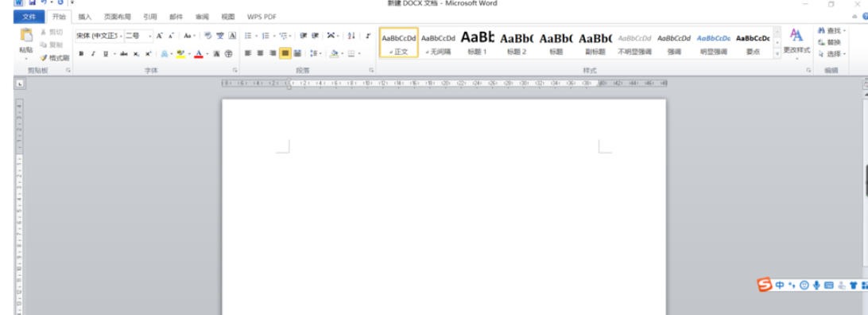The width and height of the screenshot is (868, 315).
Task: Switch to the Insert (插入) tab
Action: tap(85, 17)
